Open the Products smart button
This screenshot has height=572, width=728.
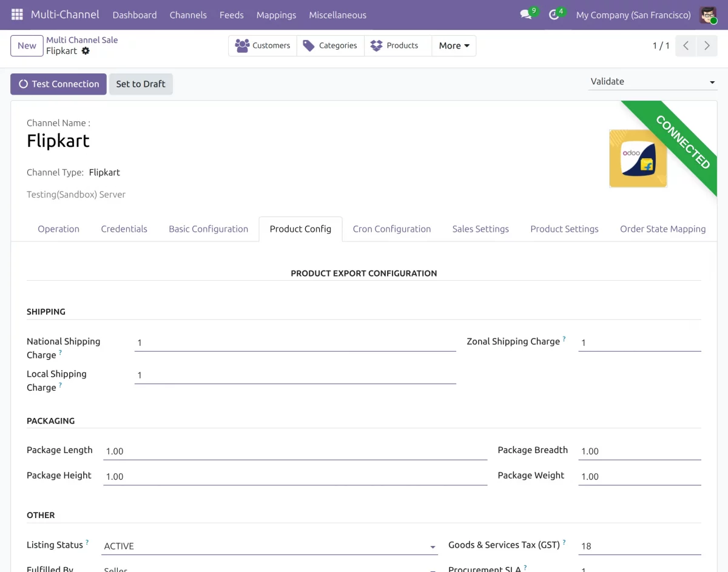click(x=398, y=45)
